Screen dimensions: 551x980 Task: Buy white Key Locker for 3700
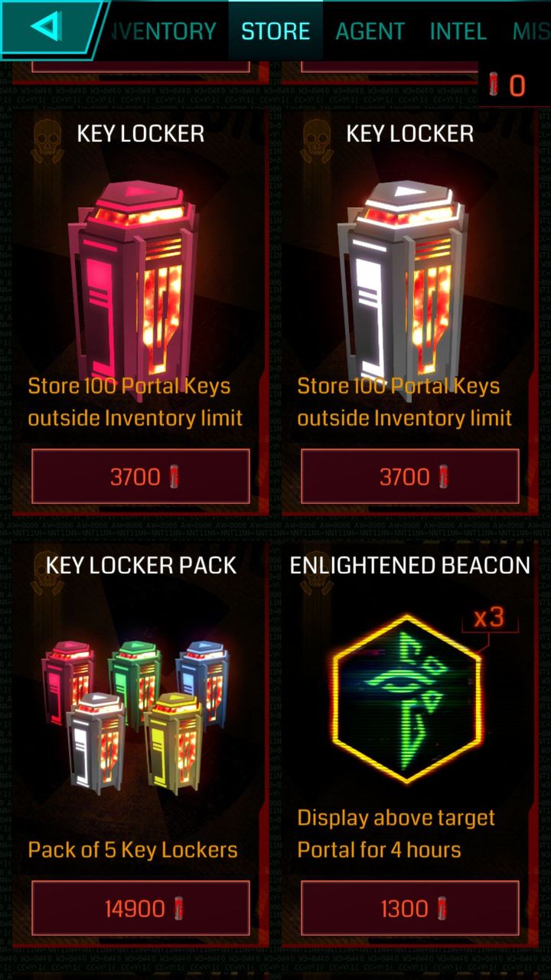pyautogui.click(x=410, y=477)
